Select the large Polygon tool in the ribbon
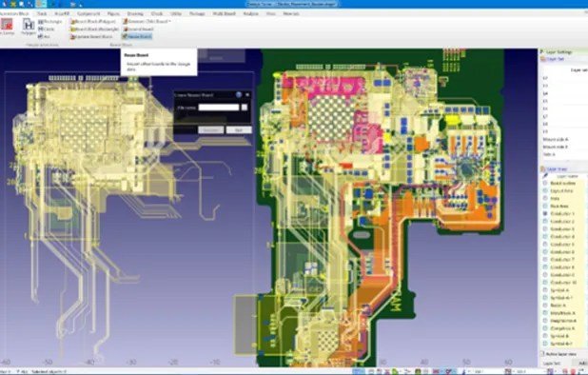This screenshot has height=375, width=588. click(x=29, y=28)
